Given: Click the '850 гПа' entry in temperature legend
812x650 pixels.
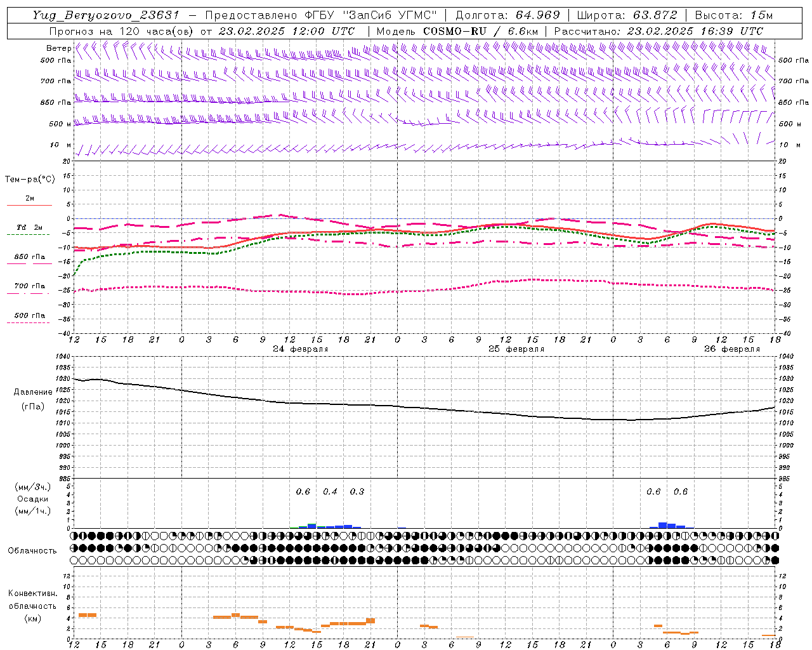Looking at the screenshot, I should point(29,257).
